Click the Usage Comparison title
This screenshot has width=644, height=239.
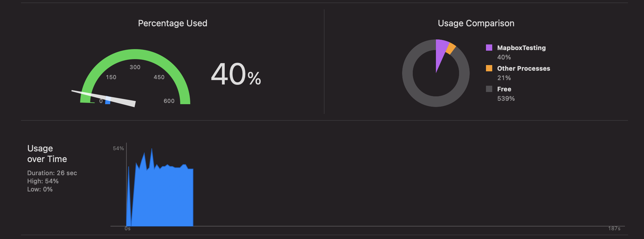[476, 23]
